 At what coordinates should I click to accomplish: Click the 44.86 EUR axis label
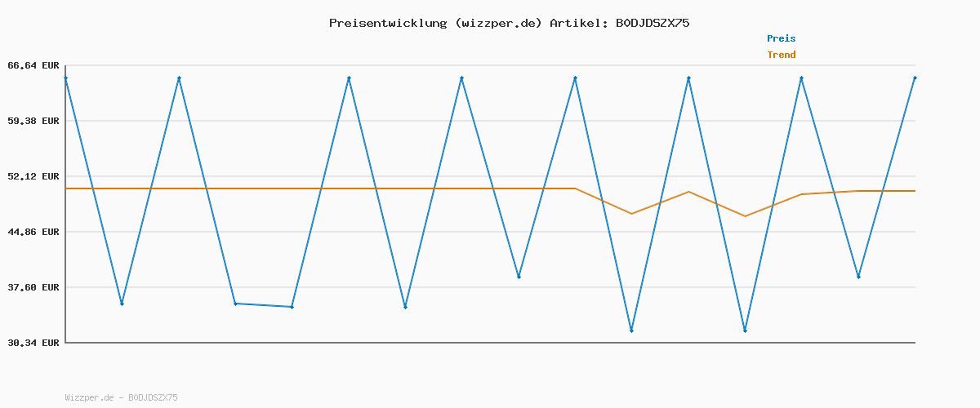coord(33,232)
